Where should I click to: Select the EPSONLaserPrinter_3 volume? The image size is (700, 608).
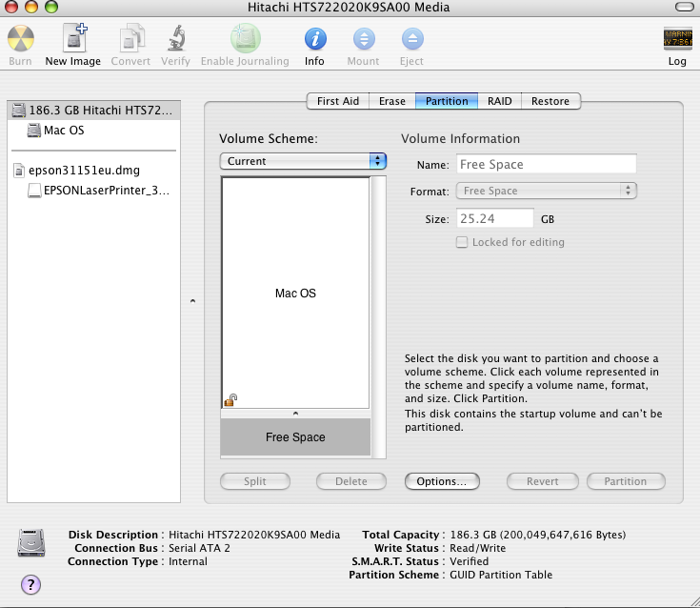[93, 191]
